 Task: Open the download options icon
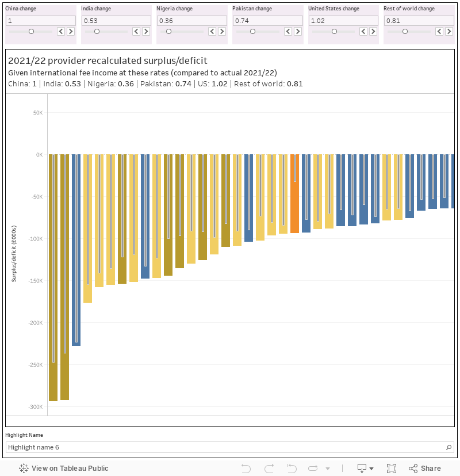[365, 468]
